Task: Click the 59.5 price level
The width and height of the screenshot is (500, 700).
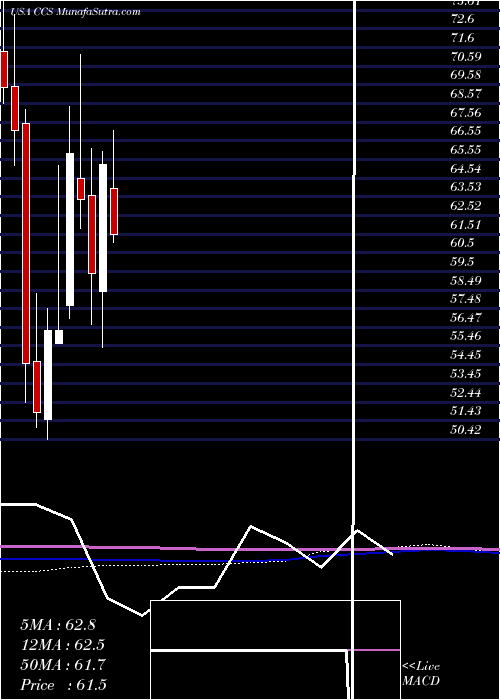Action: [462, 262]
